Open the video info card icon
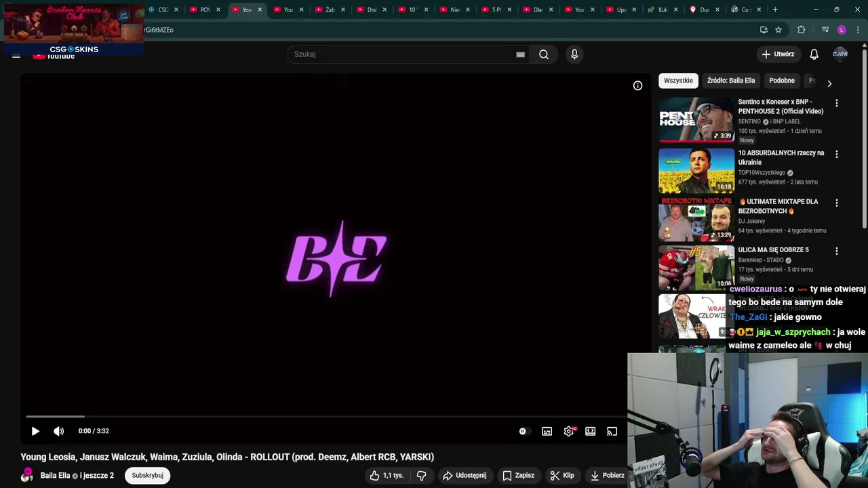The image size is (868, 488). point(637,85)
